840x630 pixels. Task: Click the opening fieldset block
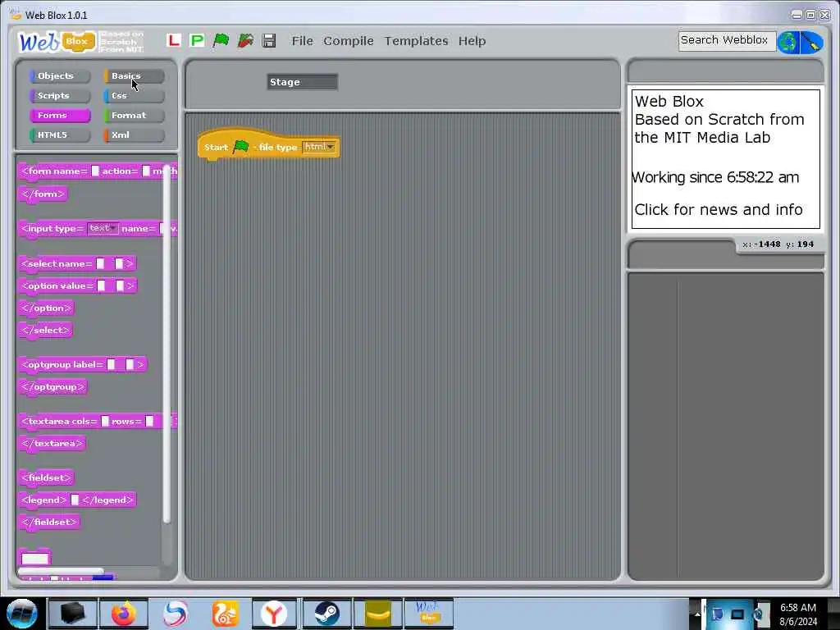point(46,478)
